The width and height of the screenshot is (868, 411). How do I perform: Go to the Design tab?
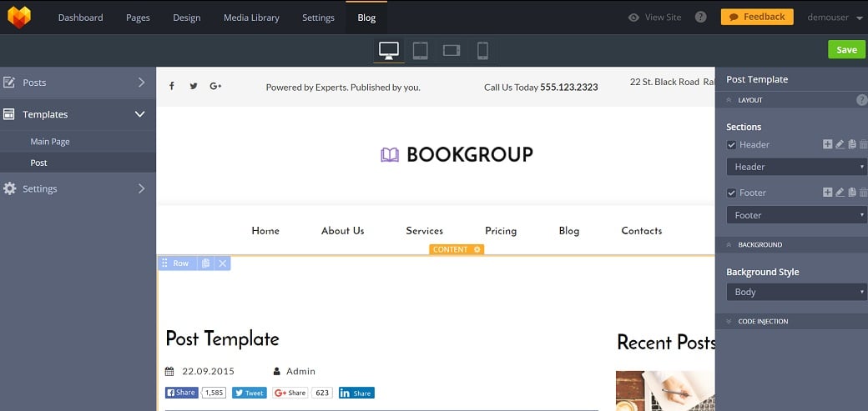pyautogui.click(x=186, y=18)
